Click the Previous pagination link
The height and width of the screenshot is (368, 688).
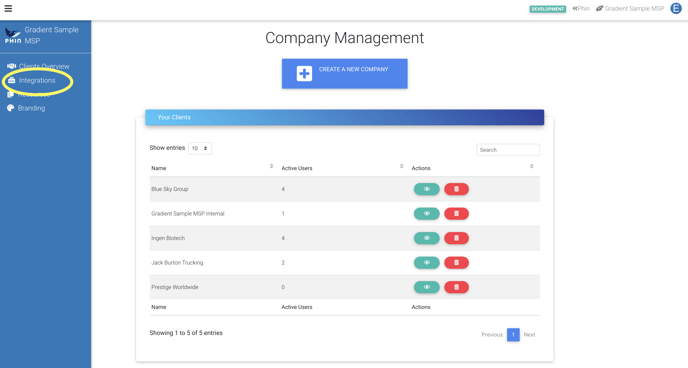click(x=492, y=335)
